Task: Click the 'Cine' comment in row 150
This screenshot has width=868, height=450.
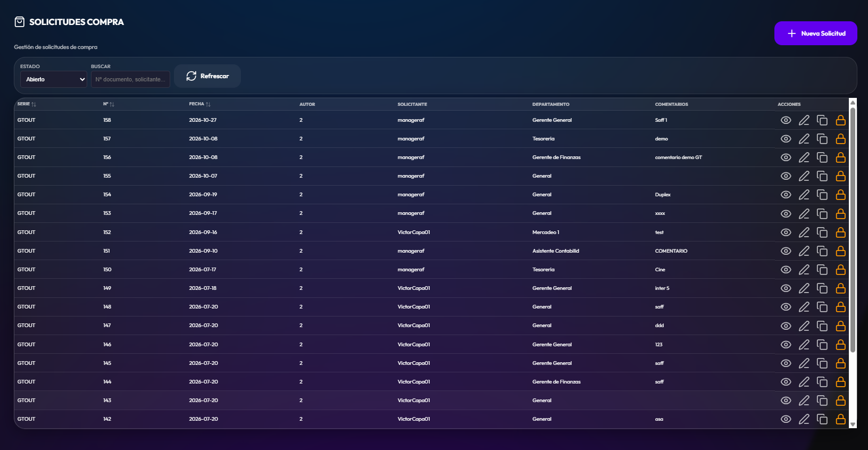Action: [x=660, y=270]
